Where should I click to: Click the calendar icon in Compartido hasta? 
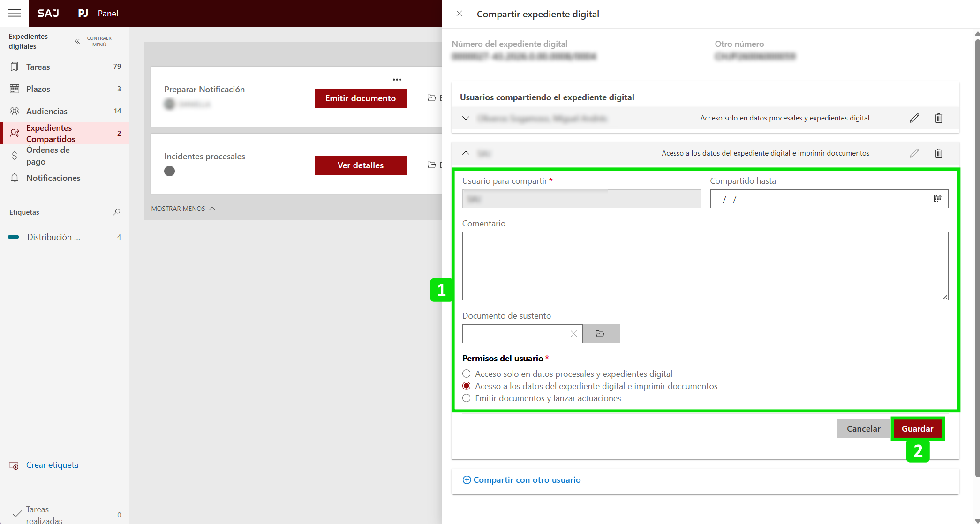[x=938, y=199]
